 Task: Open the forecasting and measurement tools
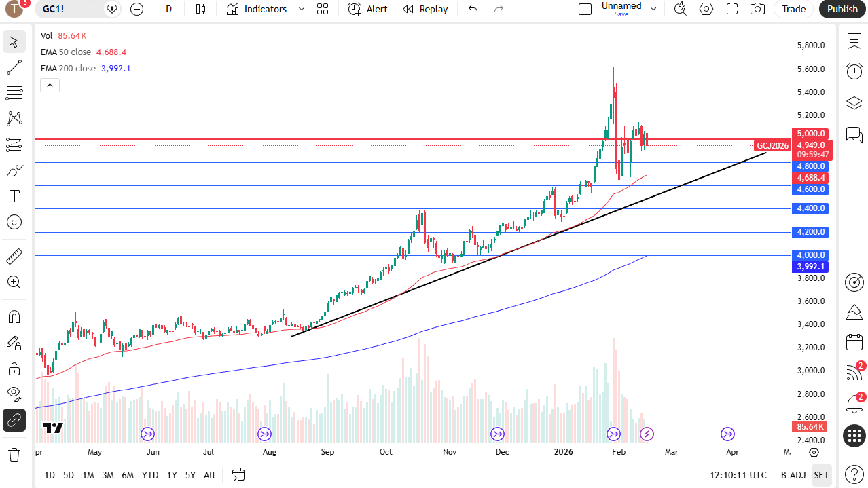click(x=14, y=145)
